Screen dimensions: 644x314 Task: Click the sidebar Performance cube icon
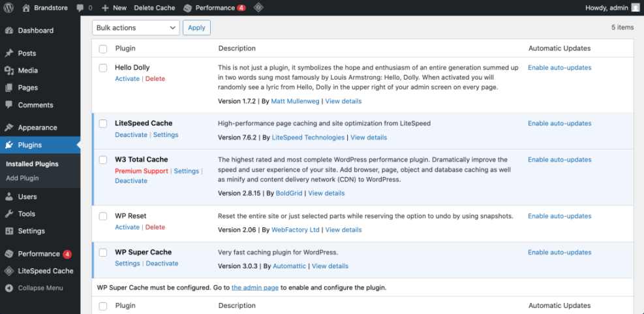[9, 254]
